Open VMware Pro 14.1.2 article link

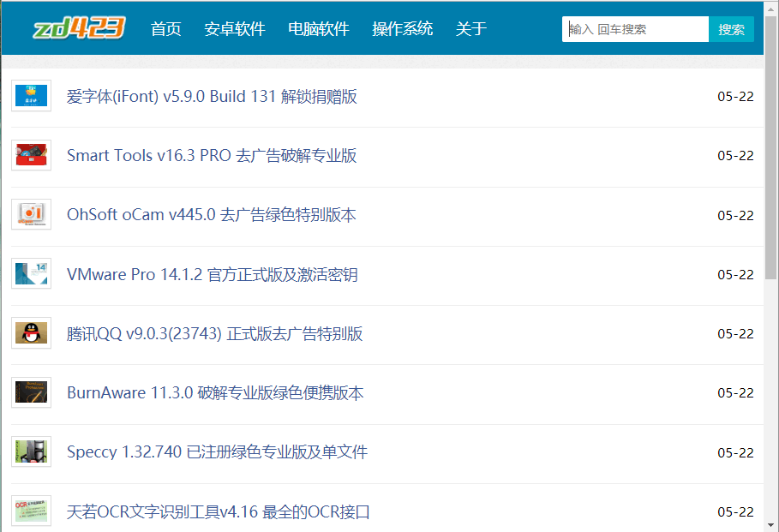(213, 274)
